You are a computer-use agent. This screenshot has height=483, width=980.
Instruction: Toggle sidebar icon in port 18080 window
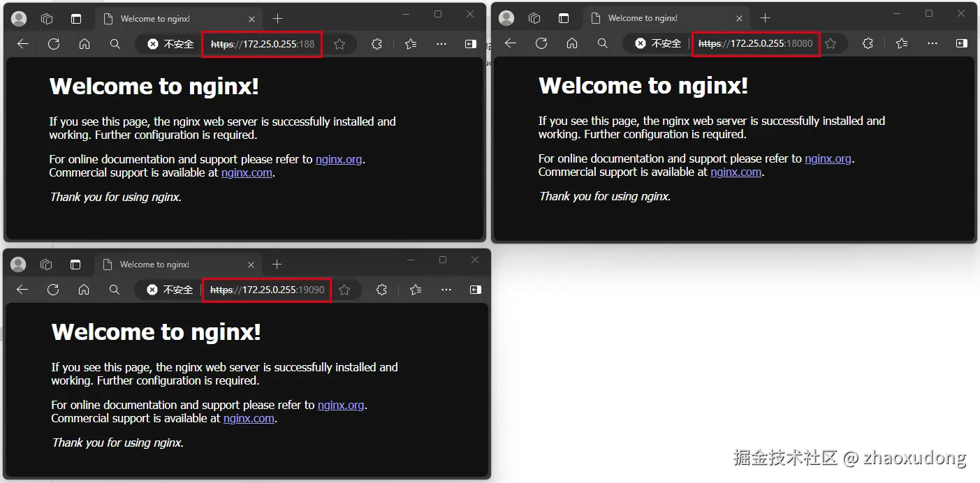(x=962, y=43)
